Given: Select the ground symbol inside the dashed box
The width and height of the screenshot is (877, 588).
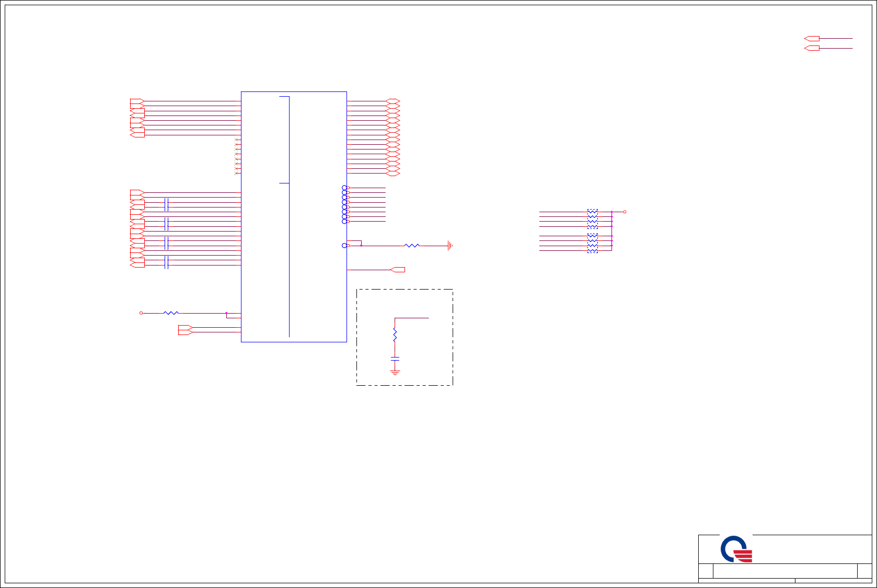Looking at the screenshot, I should coord(395,372).
